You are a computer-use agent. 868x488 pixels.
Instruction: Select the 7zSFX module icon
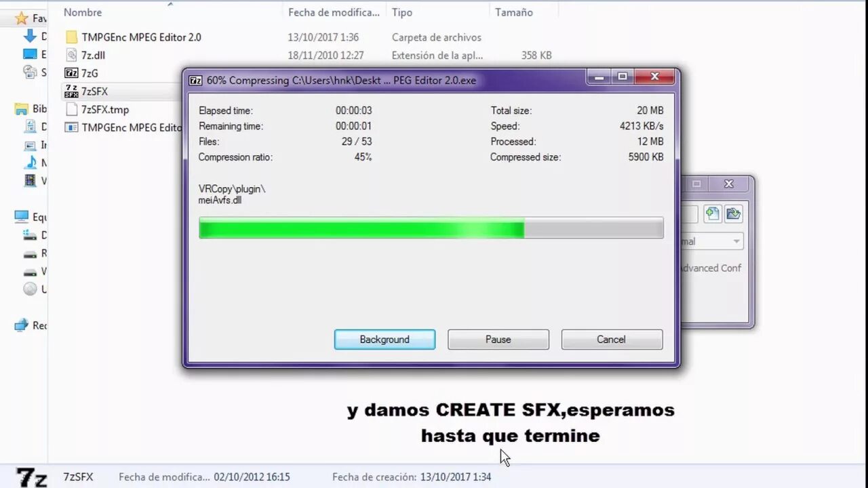72,91
